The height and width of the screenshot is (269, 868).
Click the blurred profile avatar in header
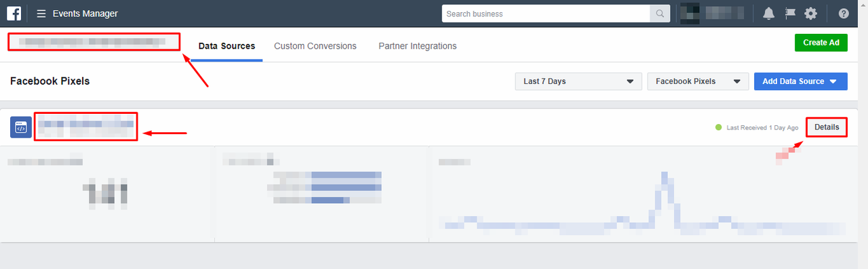point(690,13)
